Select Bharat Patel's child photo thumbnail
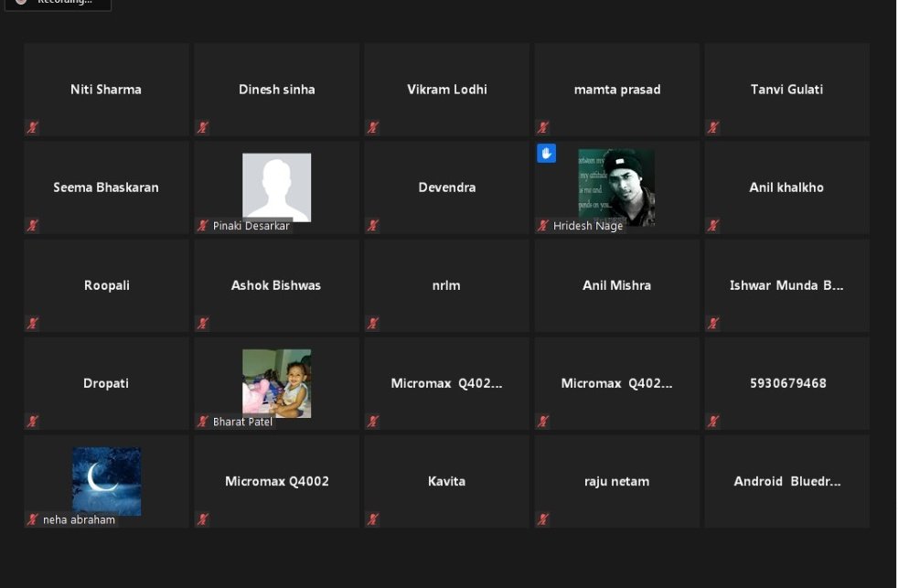The width and height of the screenshot is (898, 588). tap(276, 383)
